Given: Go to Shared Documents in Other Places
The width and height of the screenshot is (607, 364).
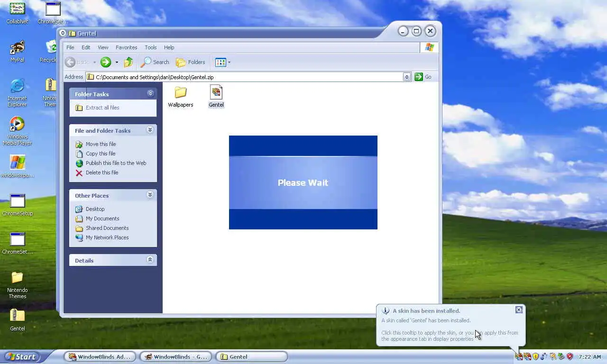Looking at the screenshot, I should [x=102, y=228].
